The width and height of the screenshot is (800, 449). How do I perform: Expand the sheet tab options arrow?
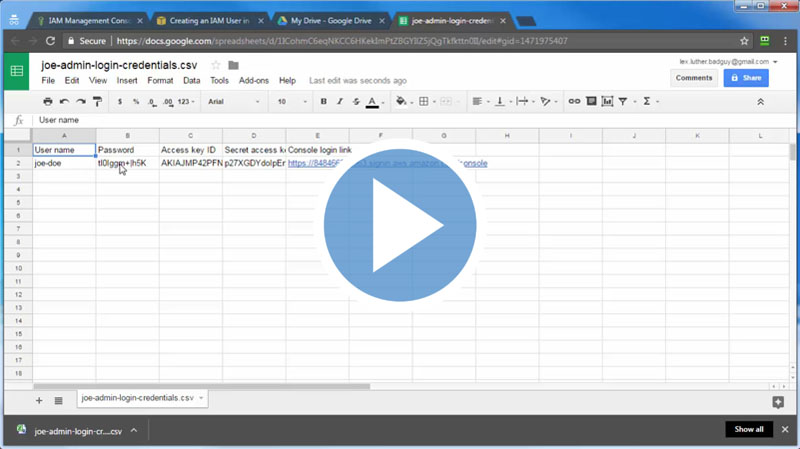click(201, 398)
